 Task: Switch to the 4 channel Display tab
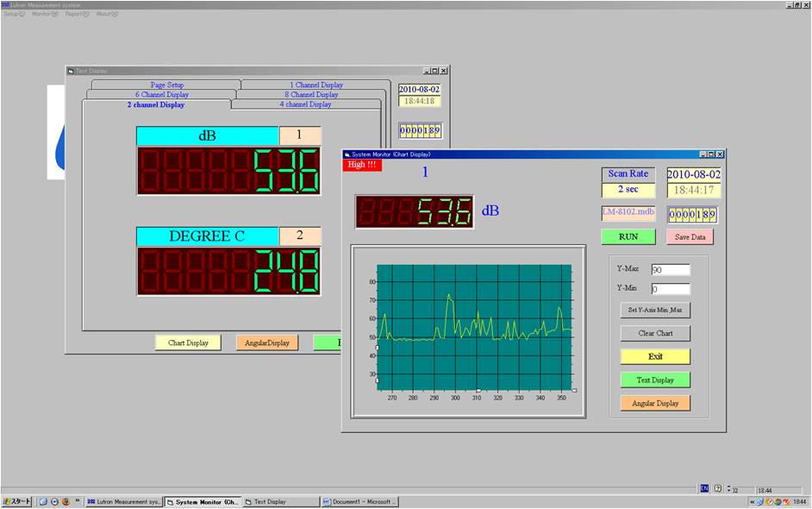point(305,104)
